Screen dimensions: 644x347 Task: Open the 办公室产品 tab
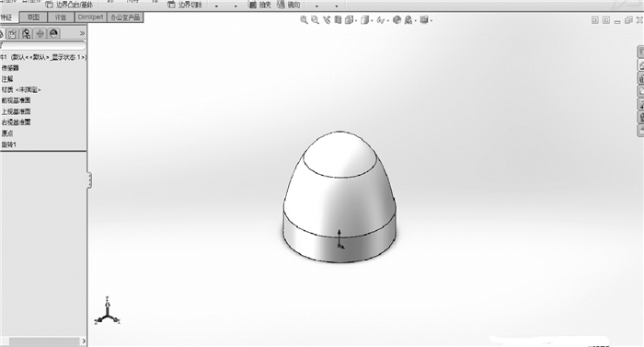[125, 17]
